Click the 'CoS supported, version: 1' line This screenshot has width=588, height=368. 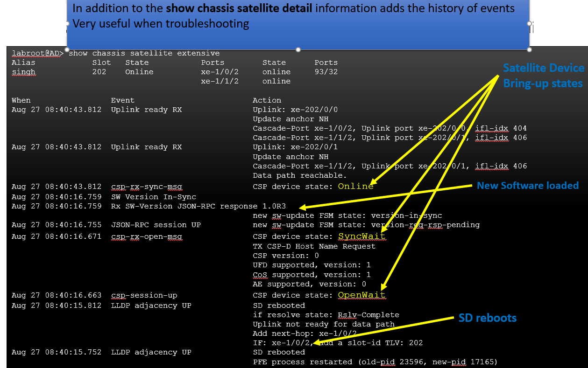tap(312, 275)
